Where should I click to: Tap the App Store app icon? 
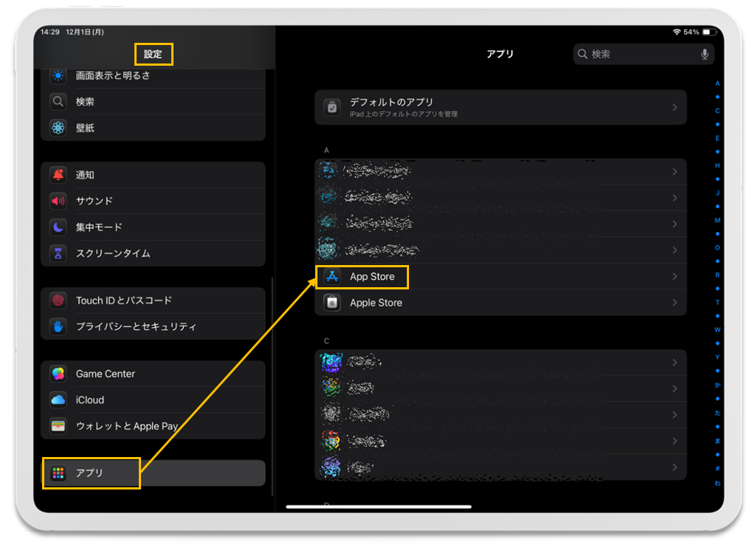point(332,277)
